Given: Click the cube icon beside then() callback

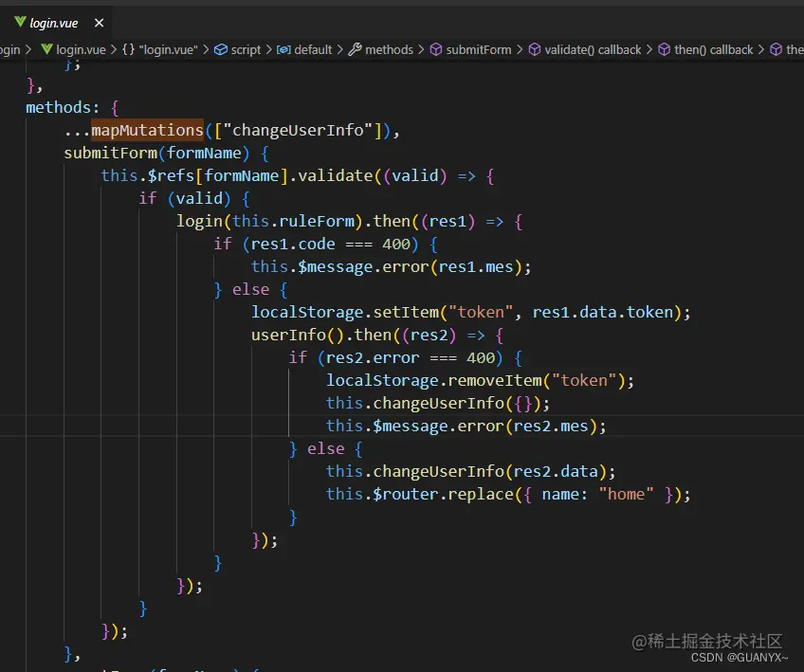Looking at the screenshot, I should click(x=664, y=49).
